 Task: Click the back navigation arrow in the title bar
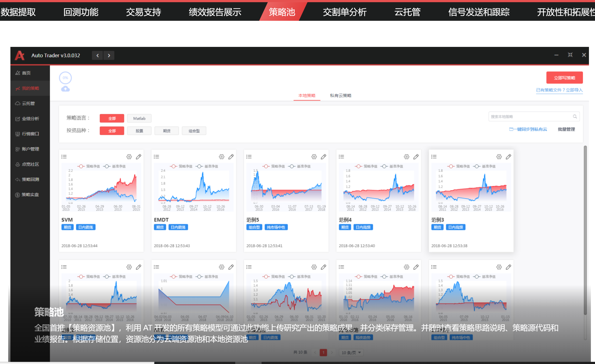[x=98, y=56]
